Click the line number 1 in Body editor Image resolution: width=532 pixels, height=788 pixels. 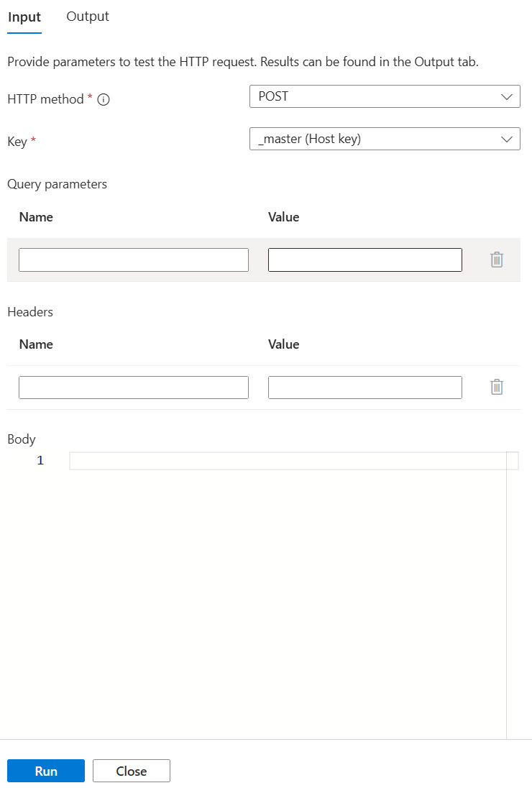(x=40, y=460)
